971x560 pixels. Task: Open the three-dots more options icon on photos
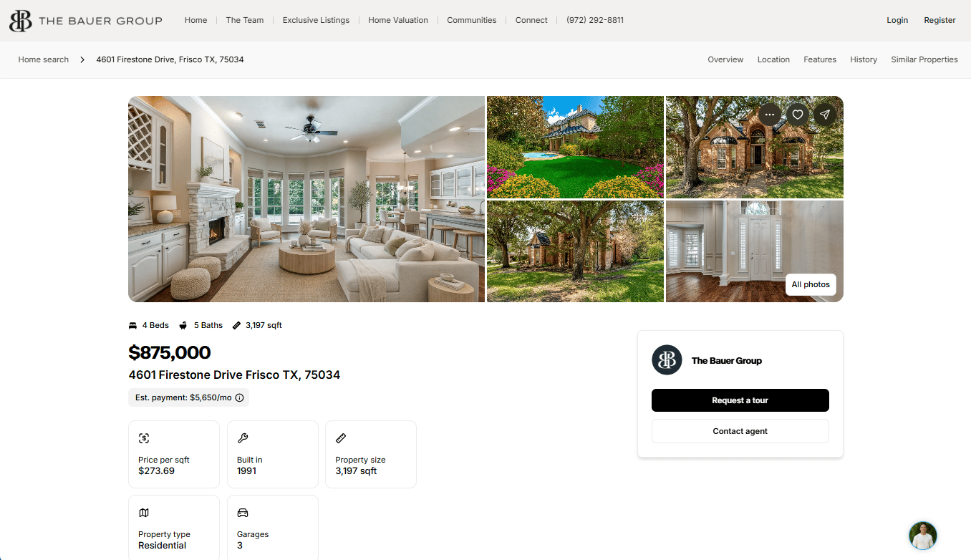770,115
